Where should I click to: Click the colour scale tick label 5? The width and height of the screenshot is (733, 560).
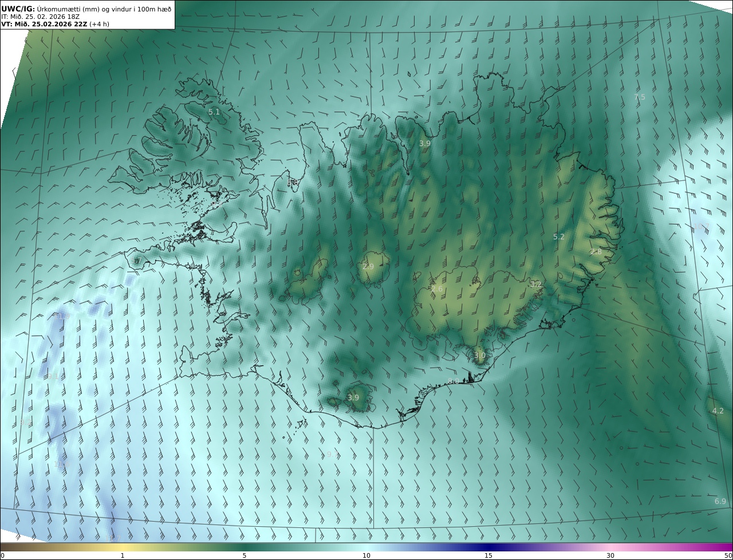245,555
